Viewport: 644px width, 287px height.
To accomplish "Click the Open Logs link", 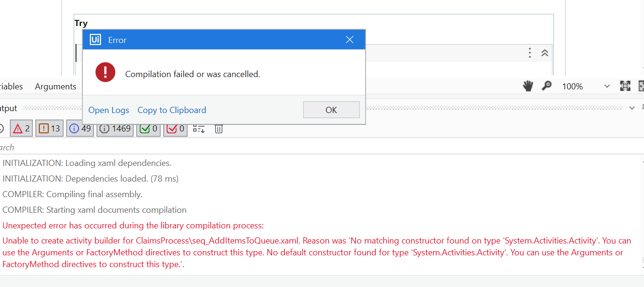I will (x=108, y=110).
